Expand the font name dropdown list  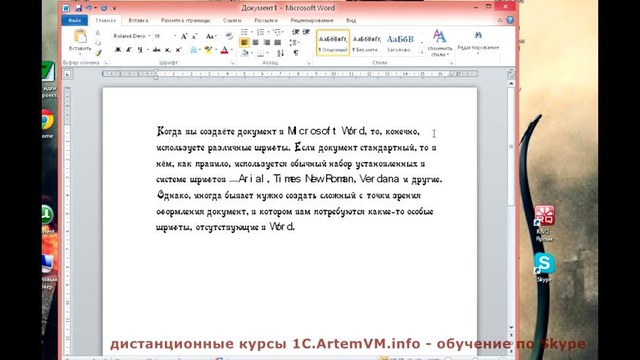tap(149, 36)
